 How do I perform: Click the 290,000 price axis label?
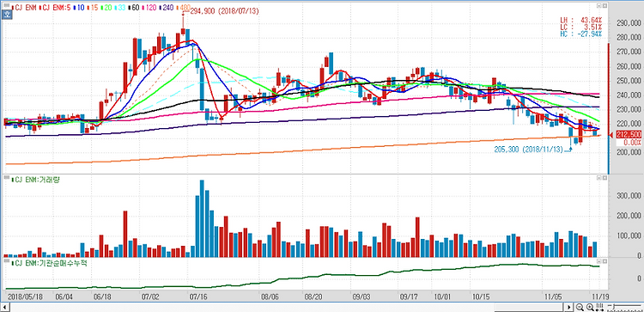point(629,23)
